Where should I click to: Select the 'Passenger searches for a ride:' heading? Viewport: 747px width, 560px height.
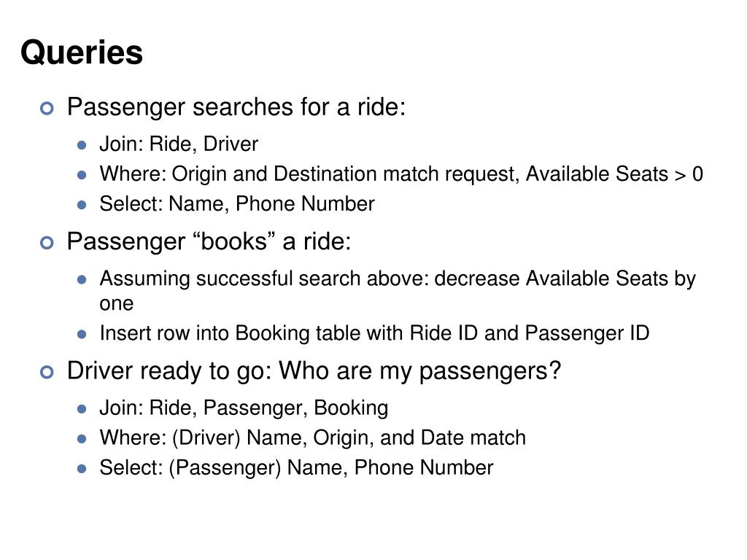[x=236, y=107]
